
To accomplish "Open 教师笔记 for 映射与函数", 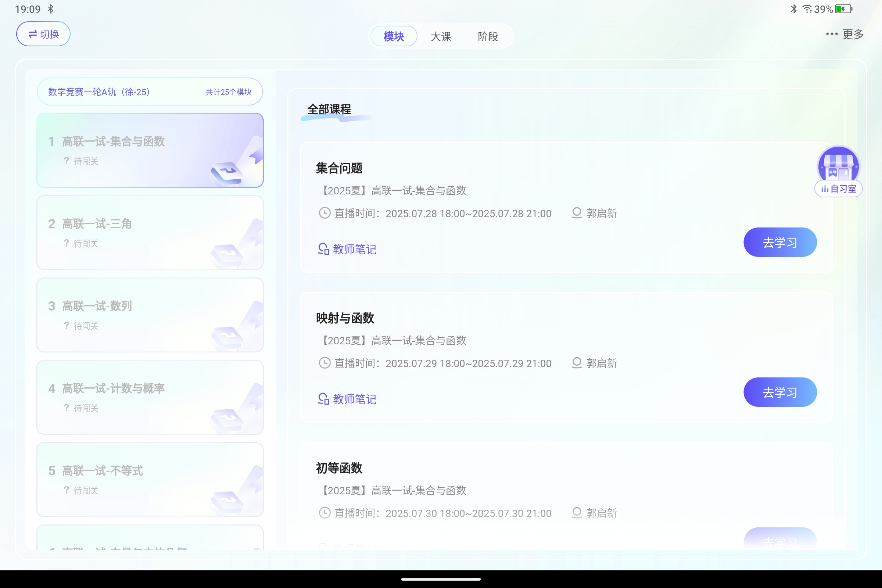I will click(x=347, y=399).
